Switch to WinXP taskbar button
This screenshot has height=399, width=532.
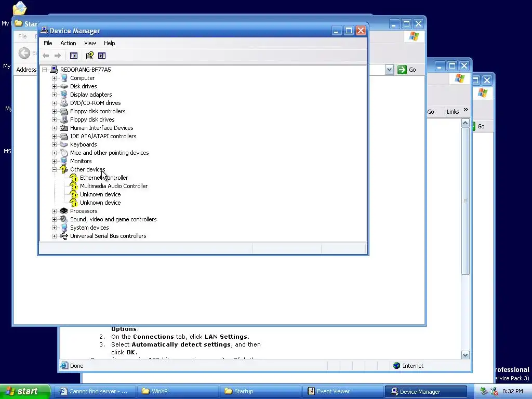click(177, 391)
